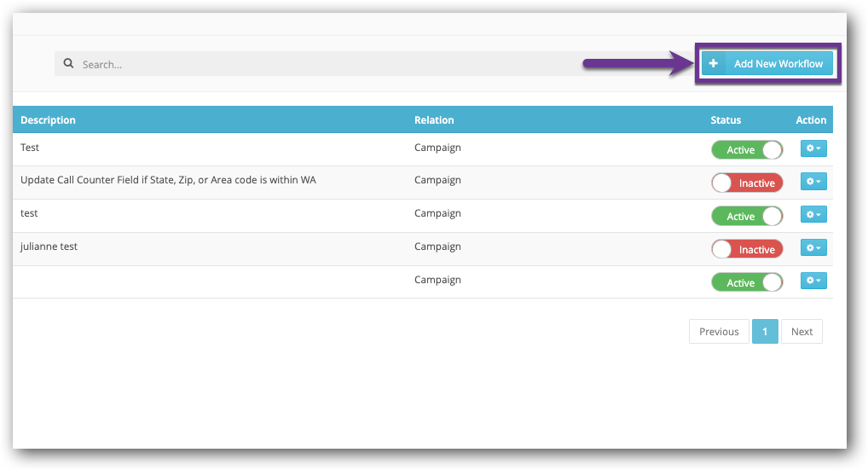
Task: Click Campaign relation in Update Call Counter row
Action: point(438,181)
